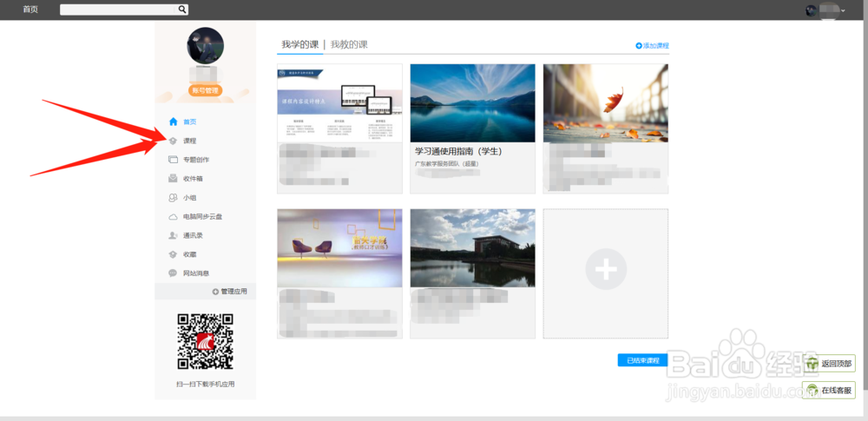
Task: Click the 收藏 icon in sidebar
Action: pos(173,254)
